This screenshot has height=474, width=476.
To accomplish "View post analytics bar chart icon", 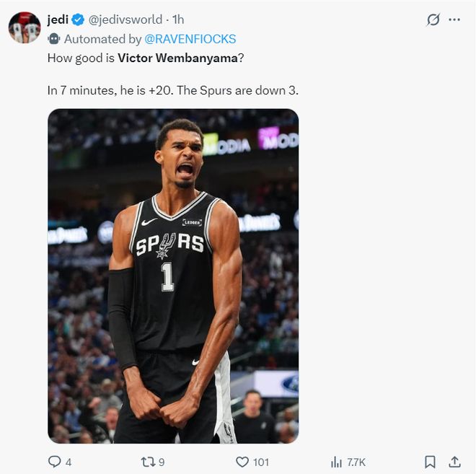I will point(336,462).
